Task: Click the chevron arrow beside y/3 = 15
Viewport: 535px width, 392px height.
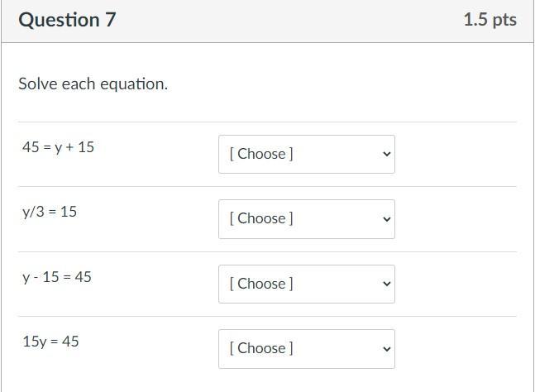Action: click(386, 219)
